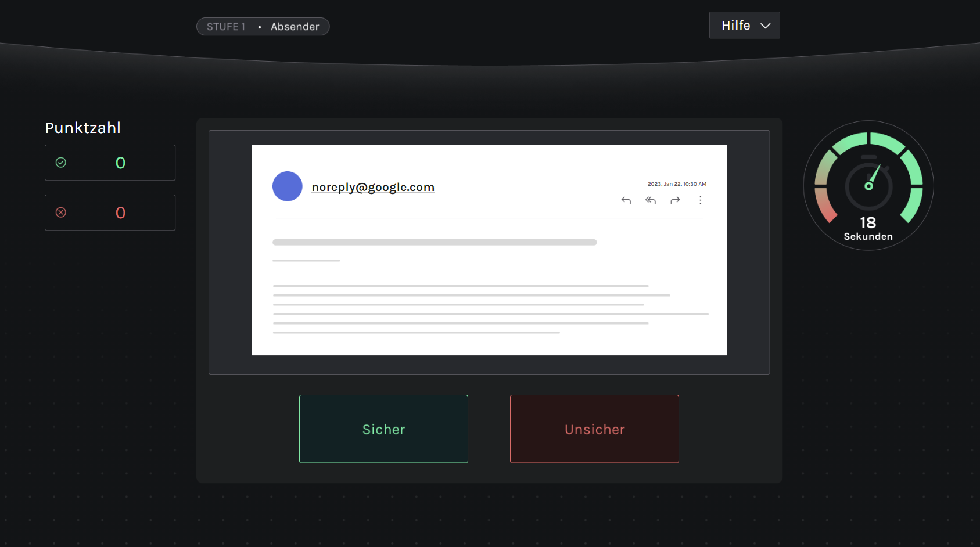
Task: Click the forward arrow icon
Action: (675, 200)
